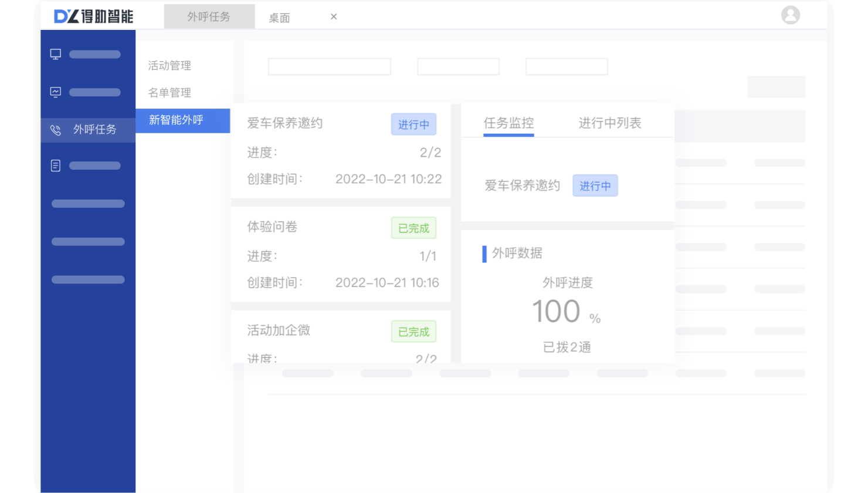Viewport: 868px width, 493px height.
Task: Open 活动管理 submenu item
Action: [169, 66]
